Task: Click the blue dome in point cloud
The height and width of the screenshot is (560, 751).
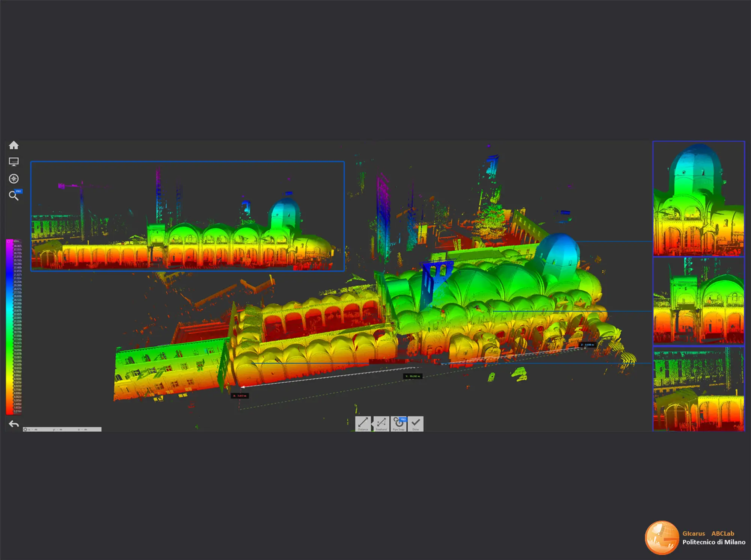Action: [x=558, y=250]
